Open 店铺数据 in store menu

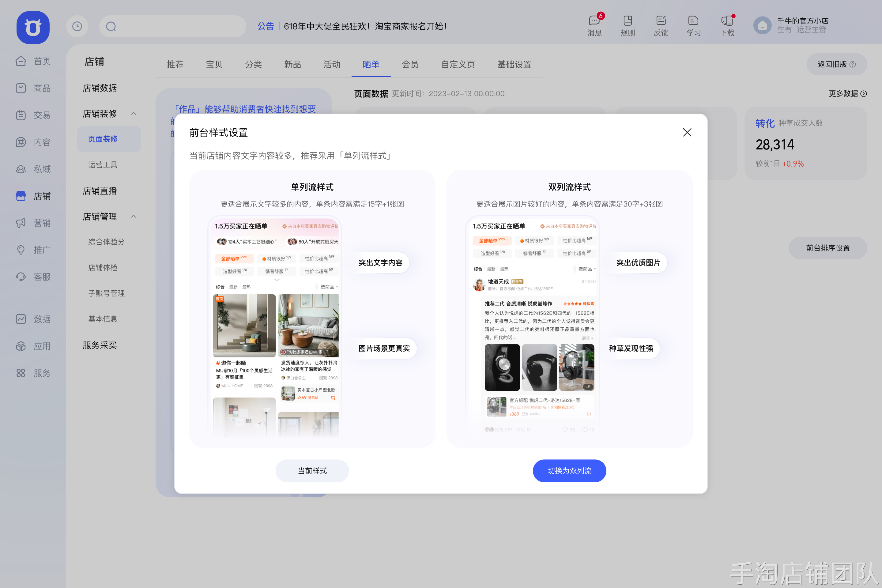point(100,88)
